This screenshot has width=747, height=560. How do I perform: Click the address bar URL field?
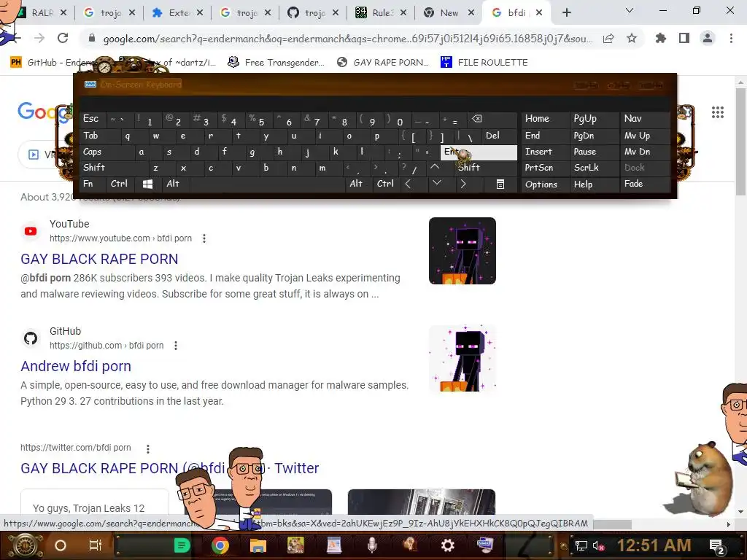(x=348, y=39)
